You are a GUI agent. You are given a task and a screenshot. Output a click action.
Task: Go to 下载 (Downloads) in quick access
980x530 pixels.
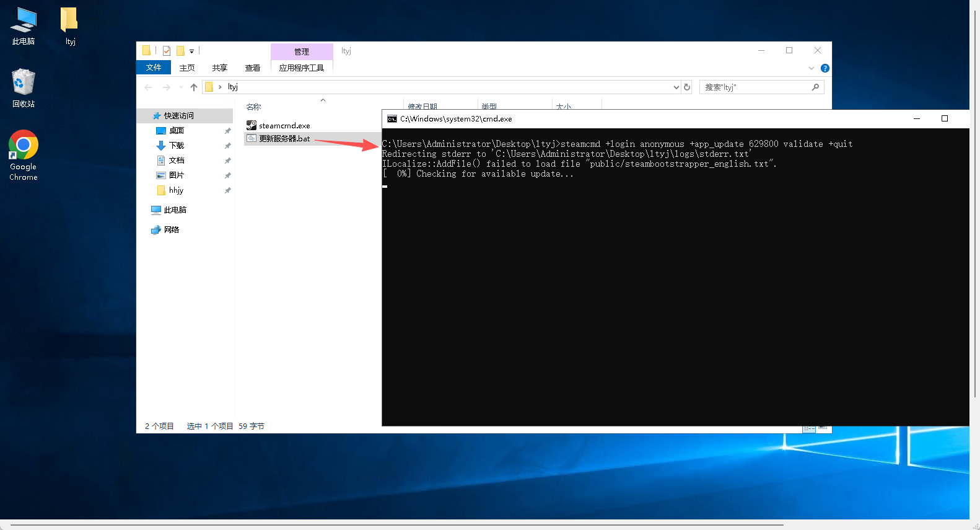(177, 146)
